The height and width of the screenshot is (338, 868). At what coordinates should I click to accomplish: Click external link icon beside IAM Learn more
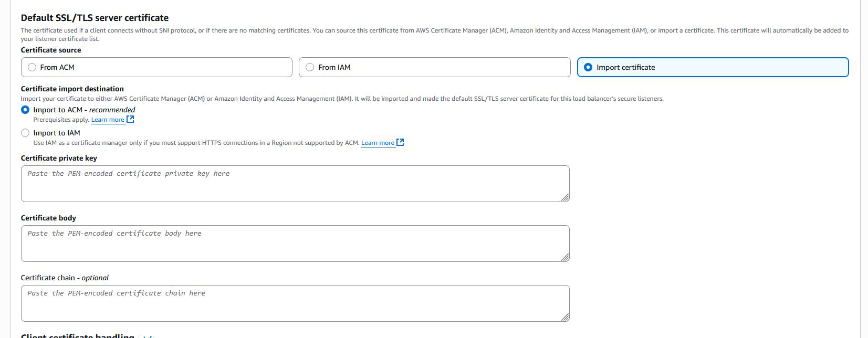tap(400, 142)
